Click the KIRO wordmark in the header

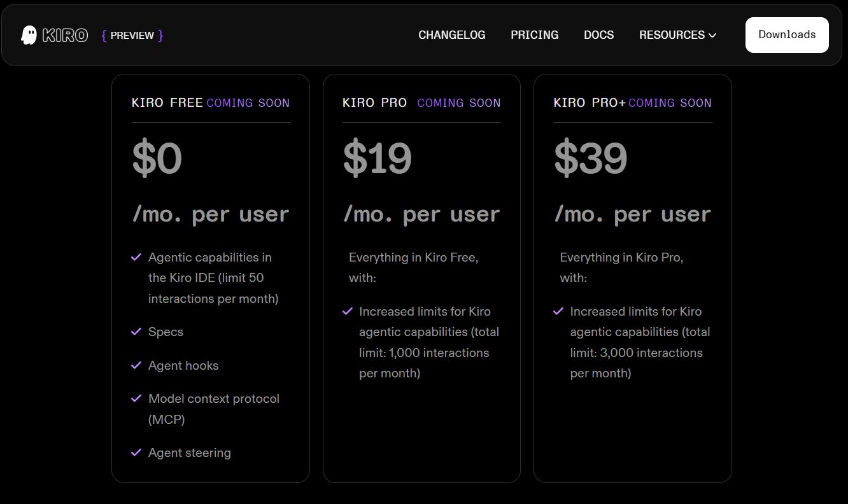pyautogui.click(x=66, y=35)
